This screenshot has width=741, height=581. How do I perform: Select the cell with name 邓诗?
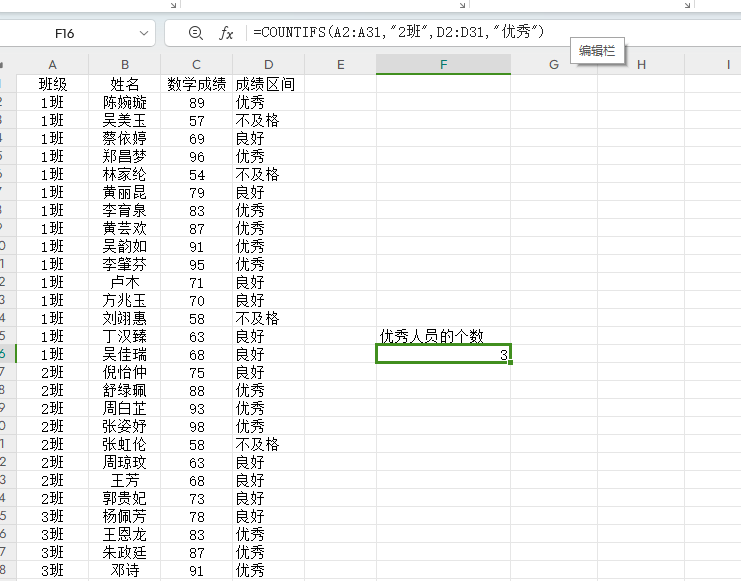click(x=125, y=570)
